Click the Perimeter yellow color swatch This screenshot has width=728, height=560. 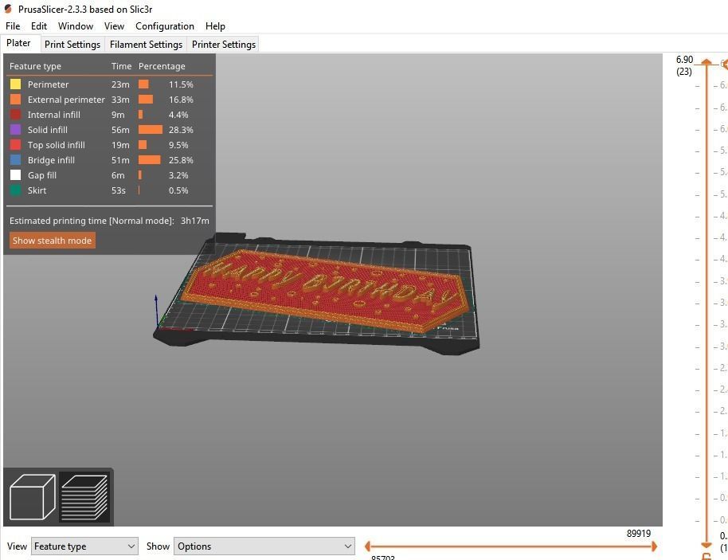pos(15,84)
